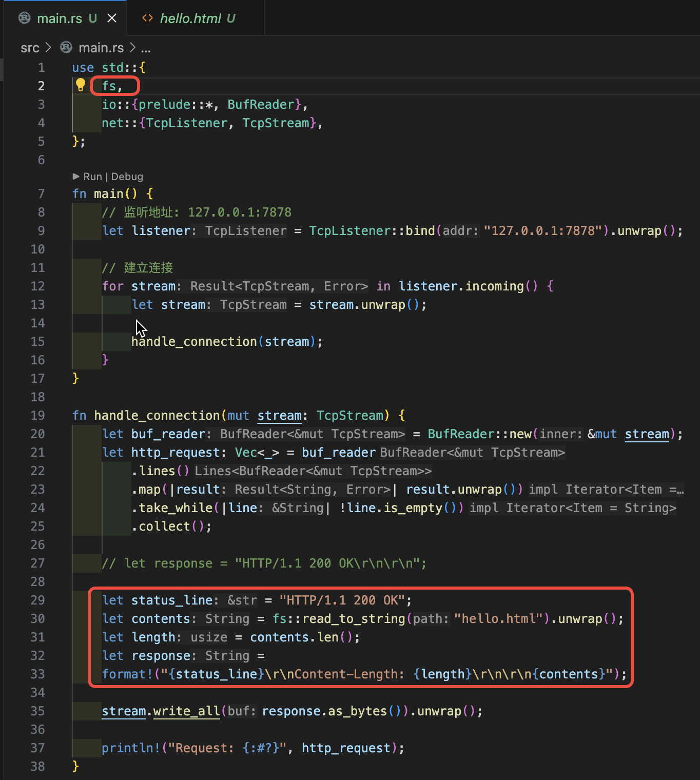Click the BufReader import on line 3
Viewport: 700px width, 780px height.
(x=261, y=104)
